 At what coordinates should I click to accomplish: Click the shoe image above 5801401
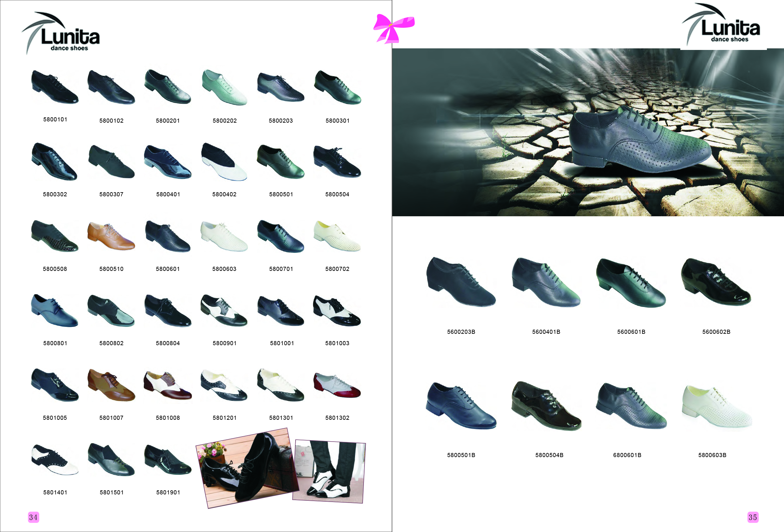click(55, 460)
